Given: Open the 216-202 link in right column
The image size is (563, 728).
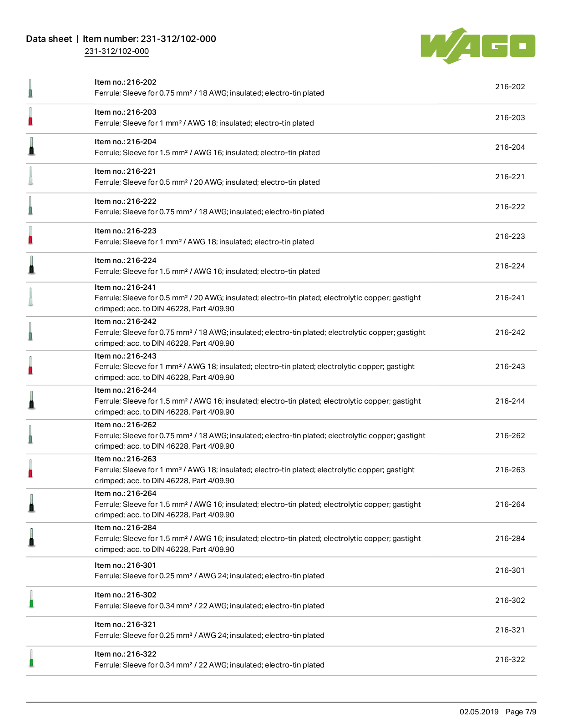Looking at the screenshot, I should point(510,86).
